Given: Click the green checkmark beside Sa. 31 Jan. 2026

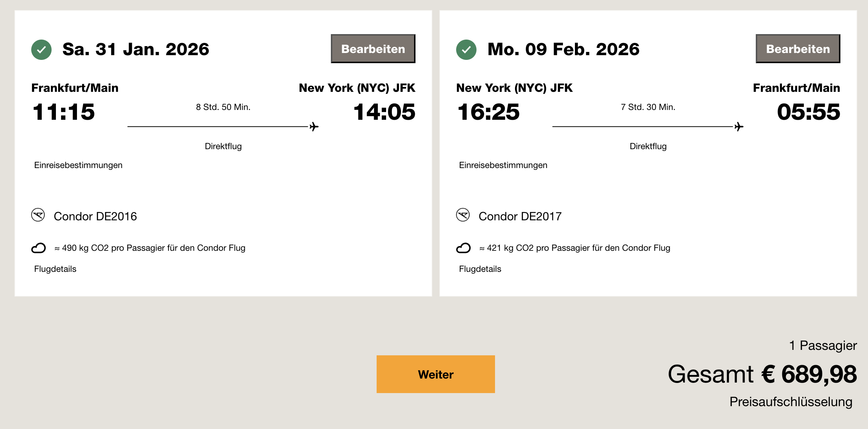Looking at the screenshot, I should click(41, 50).
